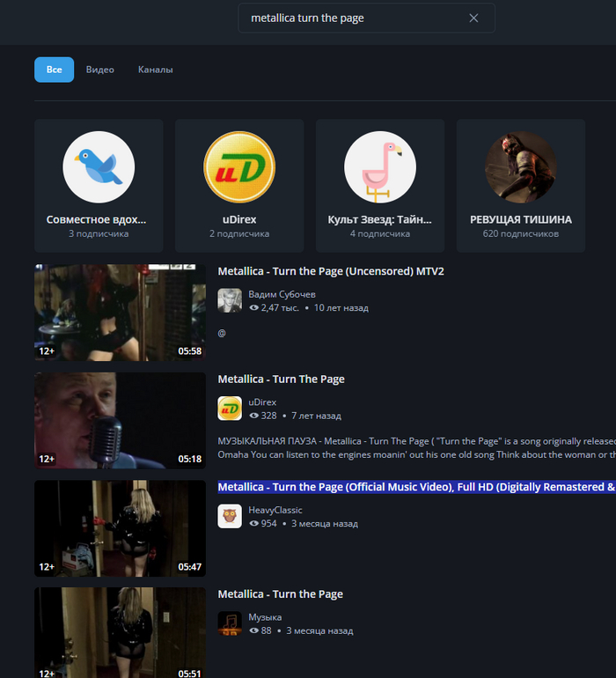
Task: Play the 05:18 microphone singer thumbnail
Action: click(121, 420)
